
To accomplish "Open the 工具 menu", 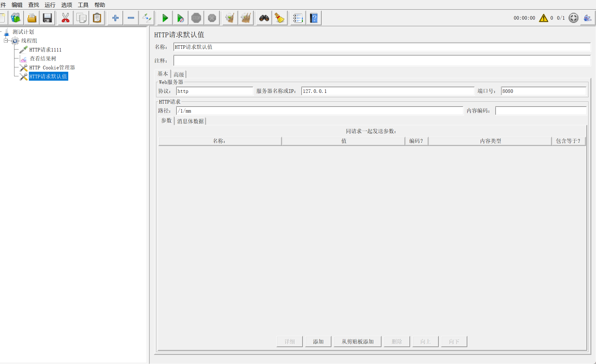I will [x=83, y=5].
